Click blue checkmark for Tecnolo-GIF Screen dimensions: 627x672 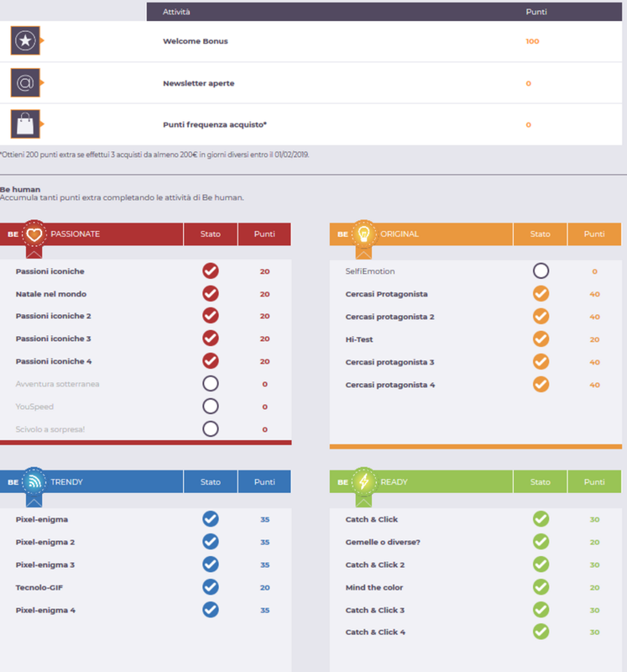pyautogui.click(x=211, y=587)
